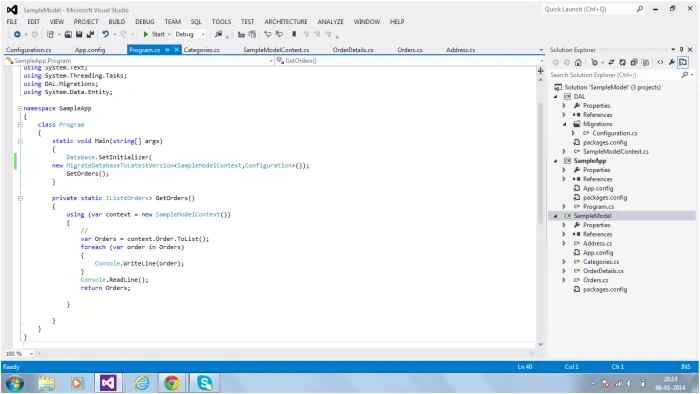Click the Undo toolbar icon
Screen dimensions: 700x394
tap(105, 34)
